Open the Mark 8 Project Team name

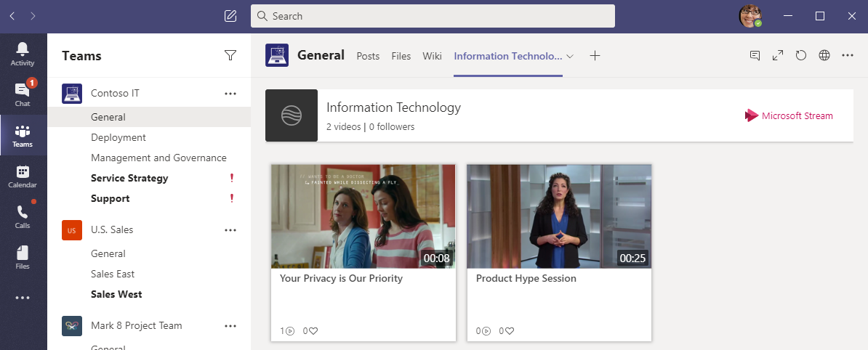(136, 325)
